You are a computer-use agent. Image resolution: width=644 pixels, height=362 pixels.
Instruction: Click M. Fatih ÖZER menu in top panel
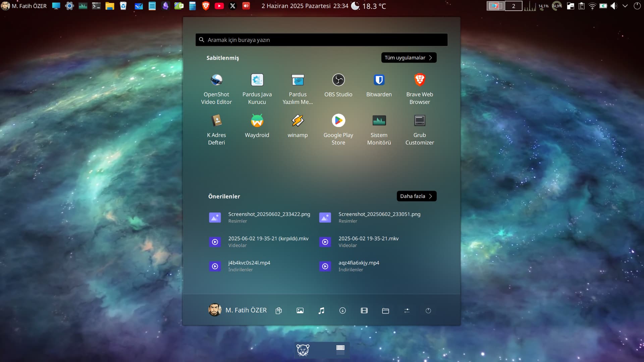coord(24,6)
